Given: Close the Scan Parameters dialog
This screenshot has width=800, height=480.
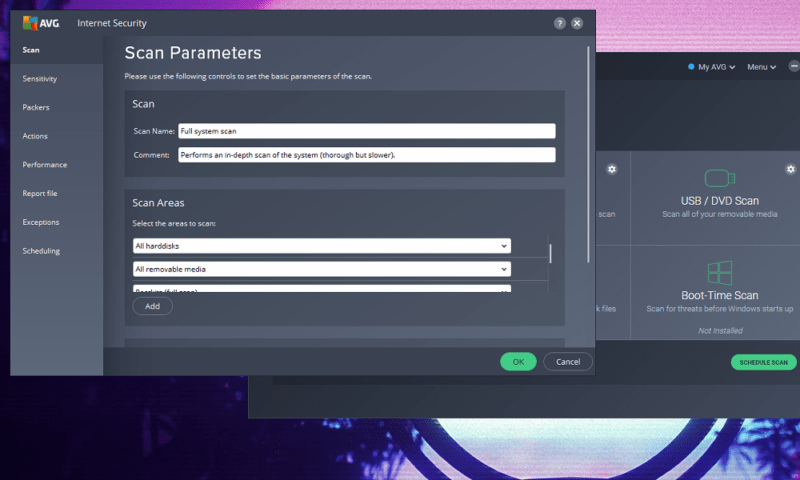Looking at the screenshot, I should pos(577,23).
